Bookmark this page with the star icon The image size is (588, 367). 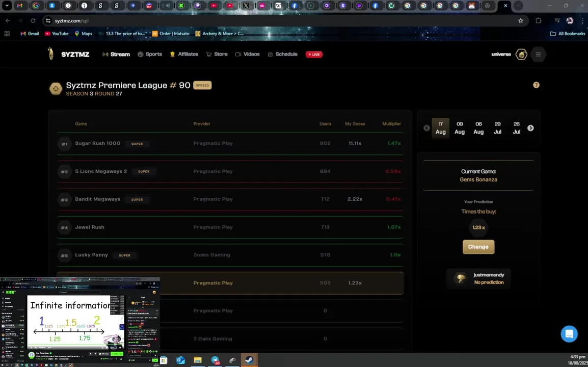(521, 20)
